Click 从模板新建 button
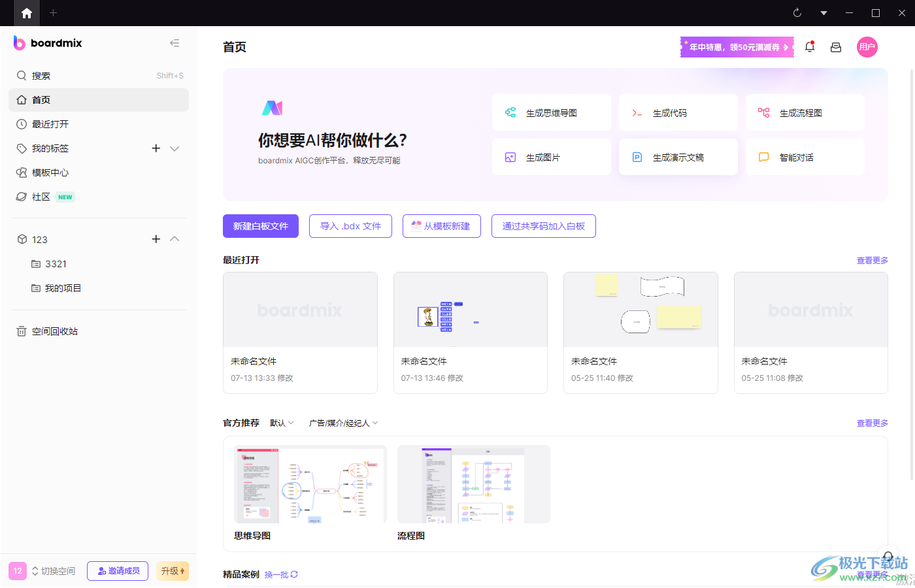 coord(442,226)
